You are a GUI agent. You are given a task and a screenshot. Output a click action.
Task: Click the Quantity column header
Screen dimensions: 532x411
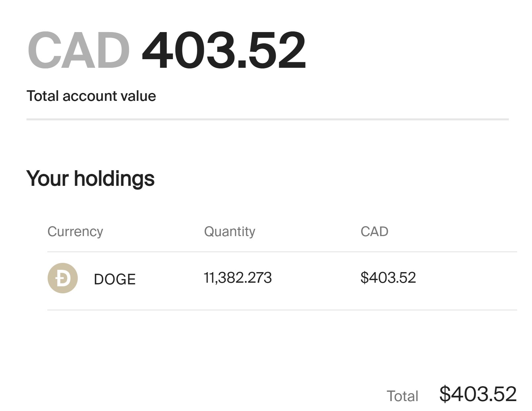[x=230, y=231]
